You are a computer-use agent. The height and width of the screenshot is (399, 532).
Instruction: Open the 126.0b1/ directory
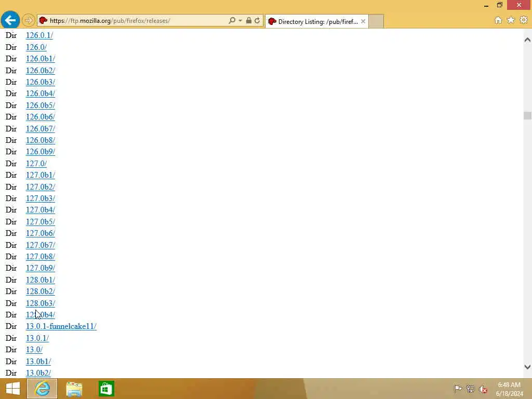41,59
